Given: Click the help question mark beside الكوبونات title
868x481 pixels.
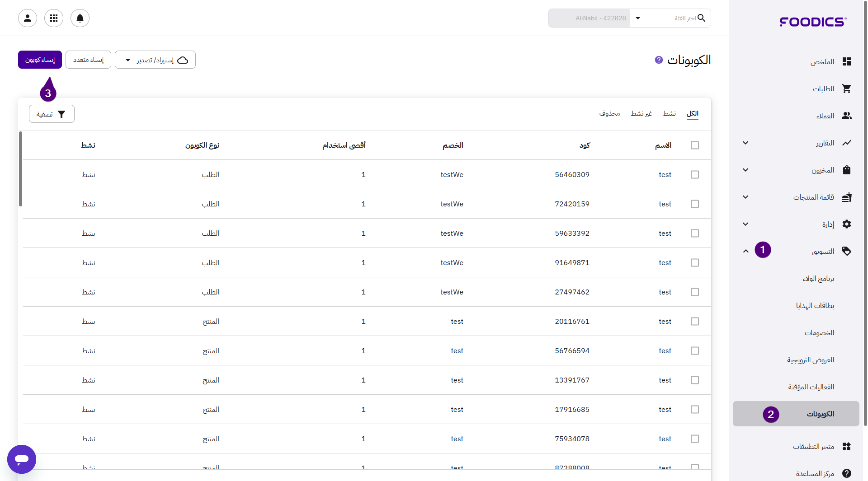Looking at the screenshot, I should point(659,60).
